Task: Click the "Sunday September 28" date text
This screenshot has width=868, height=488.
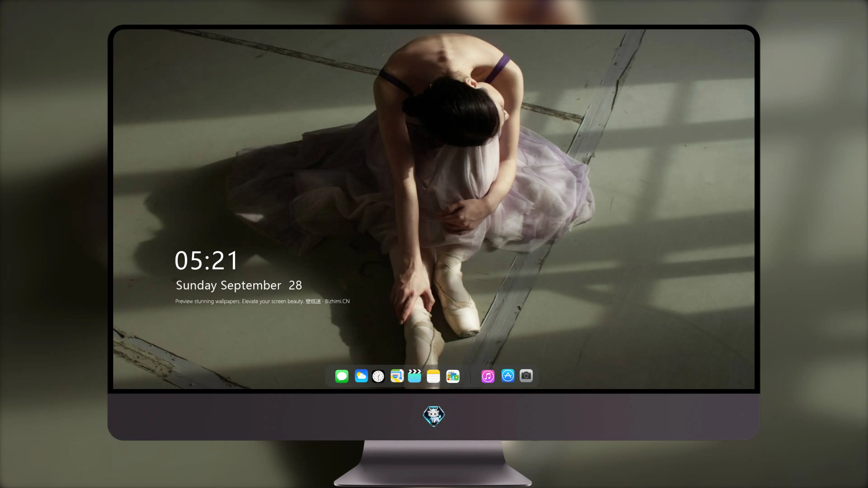Action: click(239, 285)
